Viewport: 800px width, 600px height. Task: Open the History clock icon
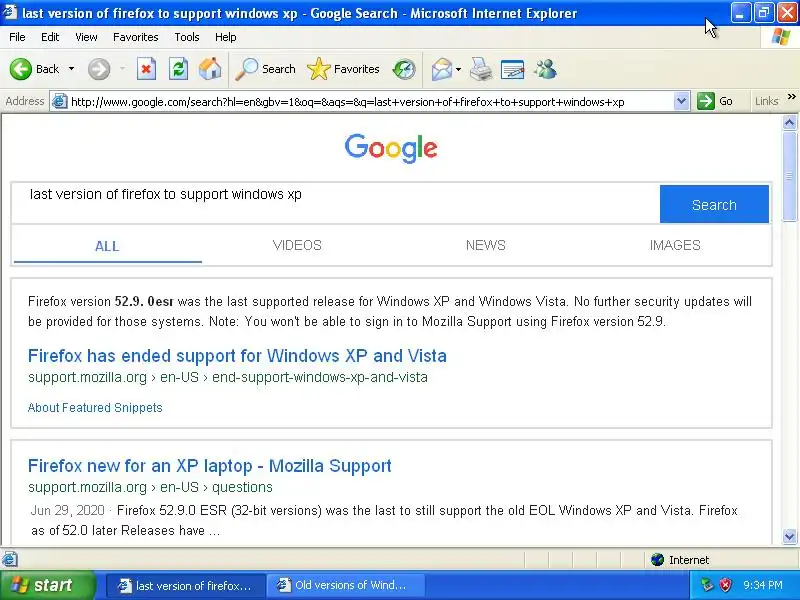404,69
